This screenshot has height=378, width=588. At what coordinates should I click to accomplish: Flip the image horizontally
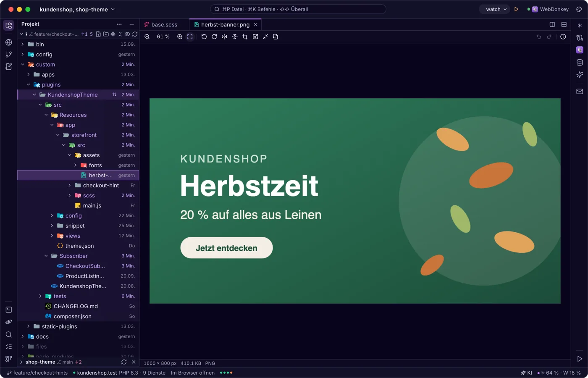coord(224,37)
